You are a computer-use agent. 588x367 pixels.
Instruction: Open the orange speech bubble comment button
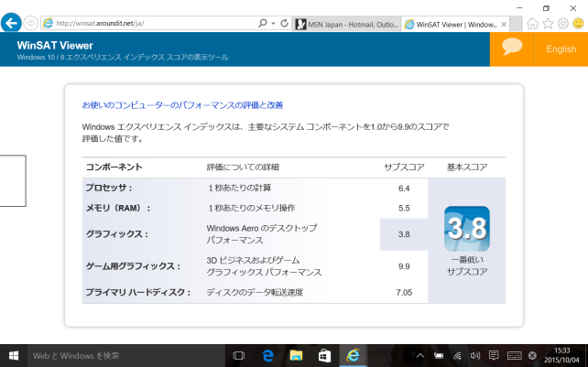click(x=512, y=49)
